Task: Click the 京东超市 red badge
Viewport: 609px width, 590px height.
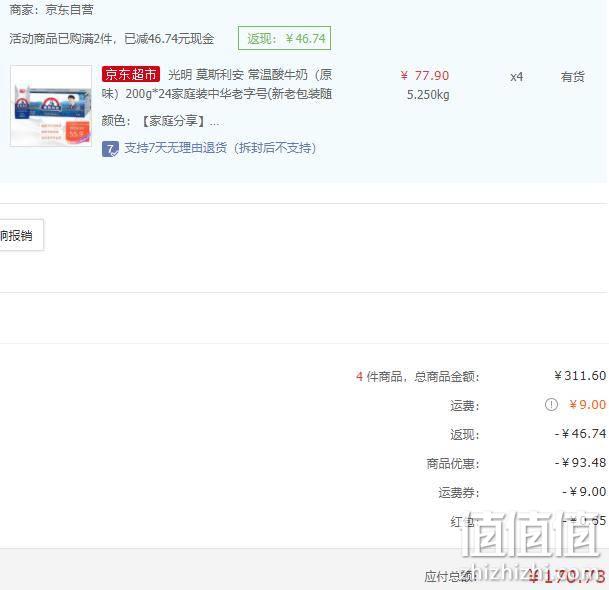Action: pyautogui.click(x=130, y=74)
